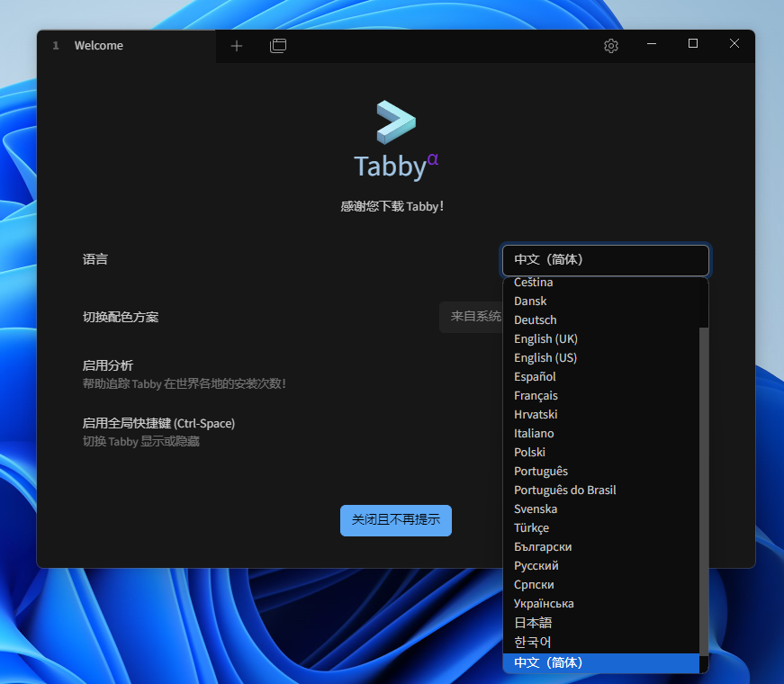Select English (UK) as the language
Image resolution: width=784 pixels, height=684 pixels.
tap(545, 338)
